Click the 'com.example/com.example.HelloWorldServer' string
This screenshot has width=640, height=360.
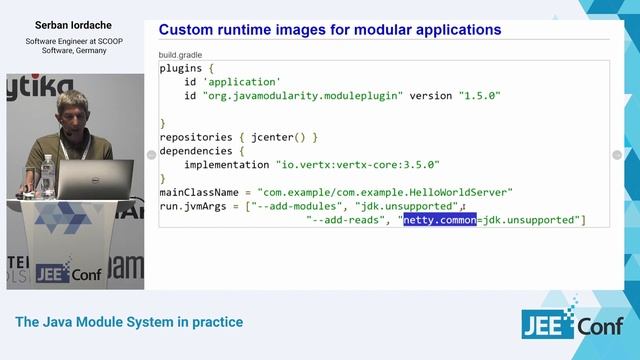(385, 192)
